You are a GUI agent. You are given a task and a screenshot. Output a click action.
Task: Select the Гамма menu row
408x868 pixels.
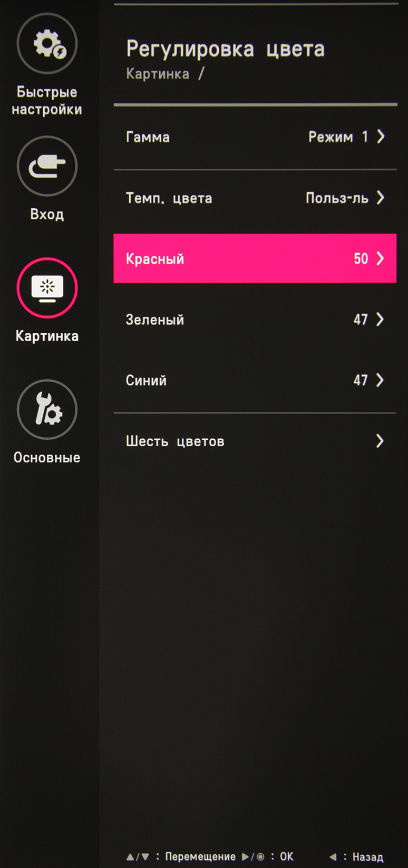(255, 137)
